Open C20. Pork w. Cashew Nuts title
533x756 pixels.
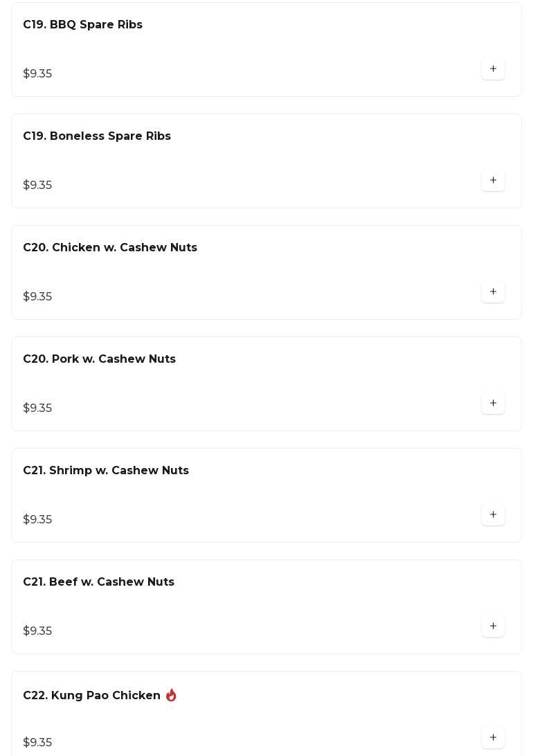[x=99, y=359]
